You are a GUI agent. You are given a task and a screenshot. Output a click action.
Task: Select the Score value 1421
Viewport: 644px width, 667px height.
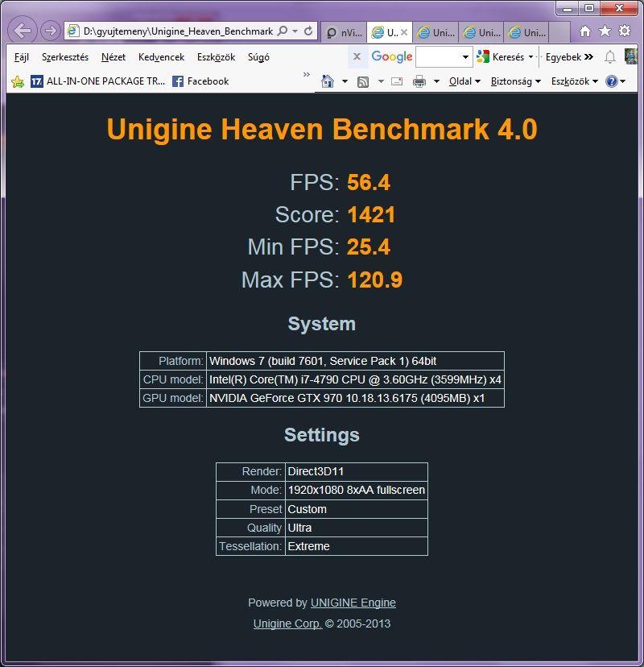371,214
